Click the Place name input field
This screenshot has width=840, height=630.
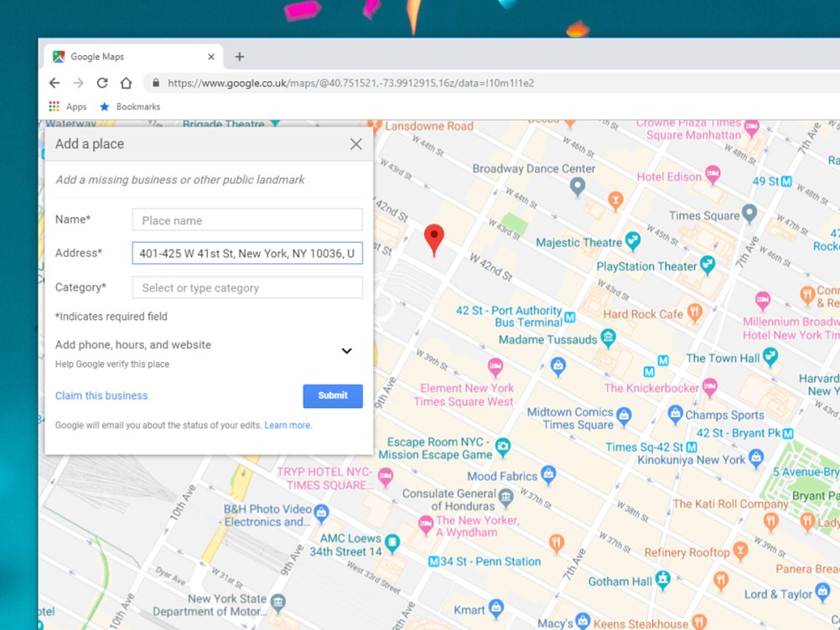click(x=246, y=219)
